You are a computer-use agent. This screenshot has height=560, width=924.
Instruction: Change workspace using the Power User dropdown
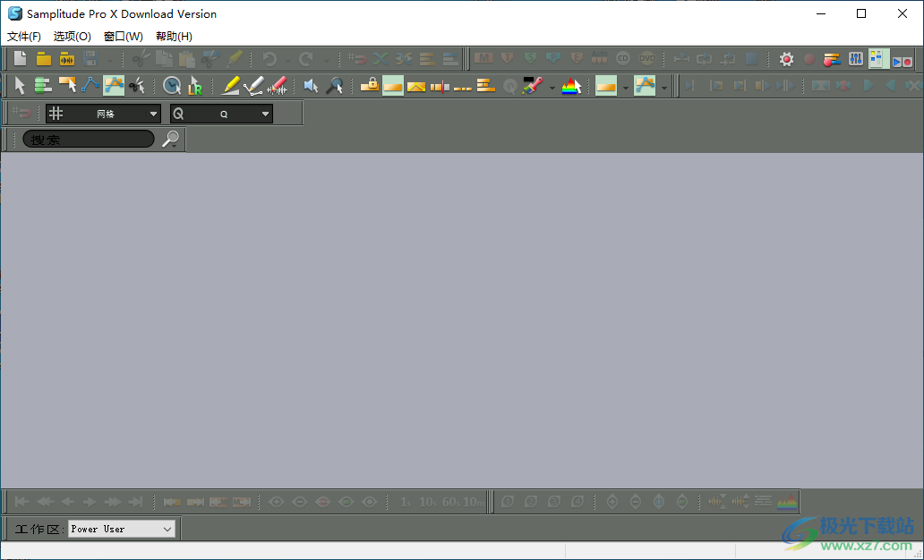point(121,529)
